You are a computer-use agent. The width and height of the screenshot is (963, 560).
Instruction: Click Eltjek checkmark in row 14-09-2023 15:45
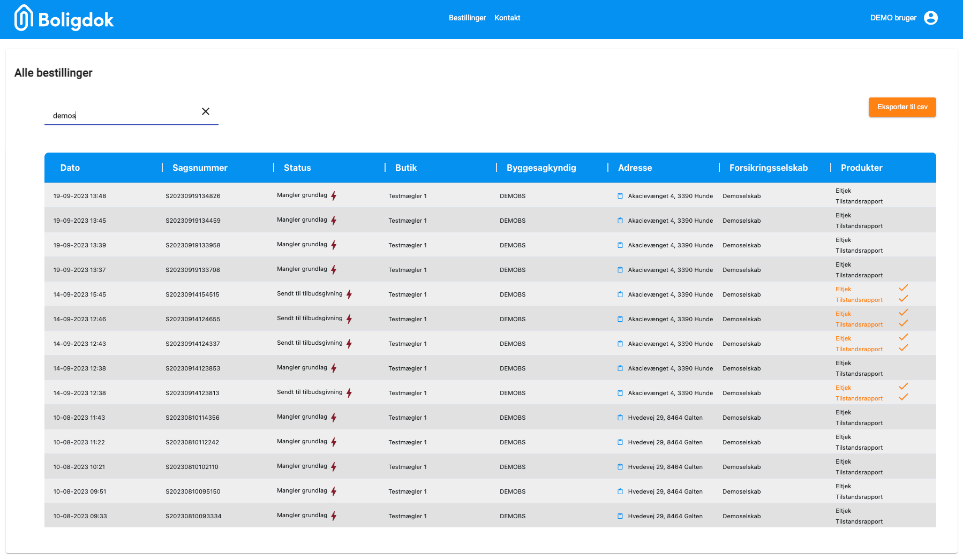904,288
